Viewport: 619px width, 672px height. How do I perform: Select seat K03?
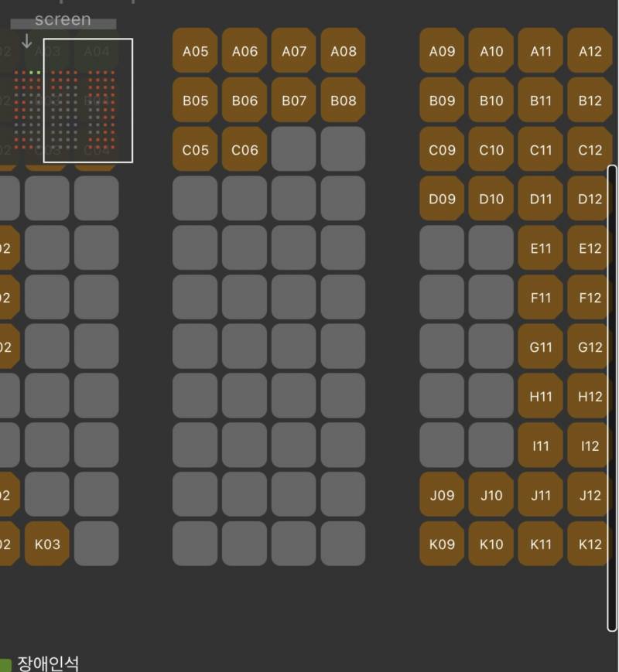pos(47,544)
